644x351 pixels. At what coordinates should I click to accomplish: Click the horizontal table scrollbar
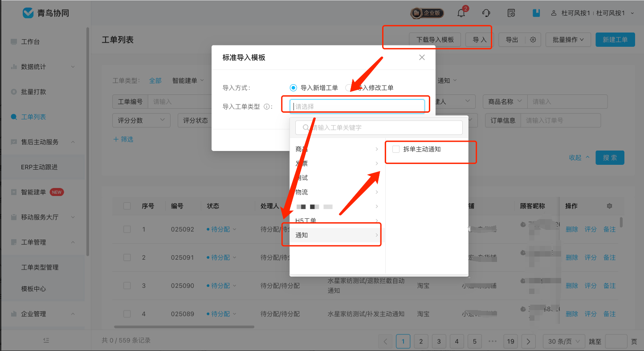point(184,327)
